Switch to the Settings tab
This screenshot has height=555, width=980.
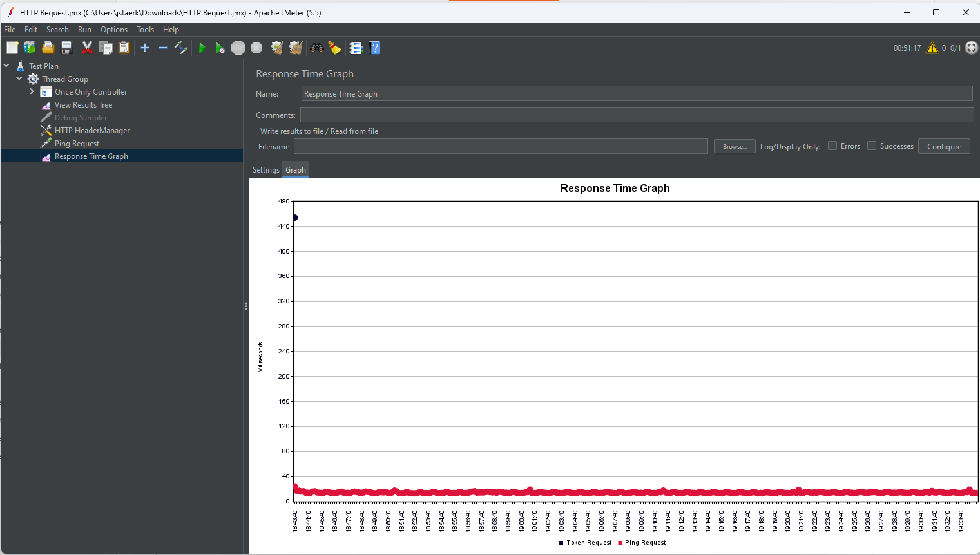click(265, 169)
